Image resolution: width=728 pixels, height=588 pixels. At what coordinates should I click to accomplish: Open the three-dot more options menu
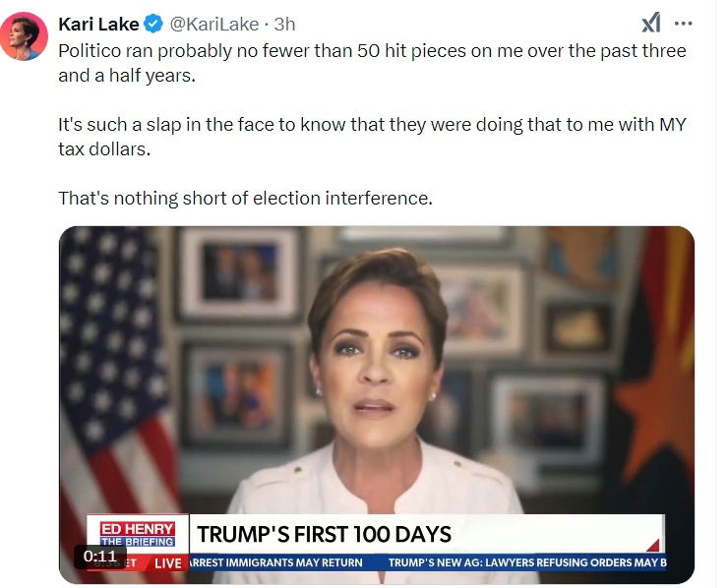684,24
